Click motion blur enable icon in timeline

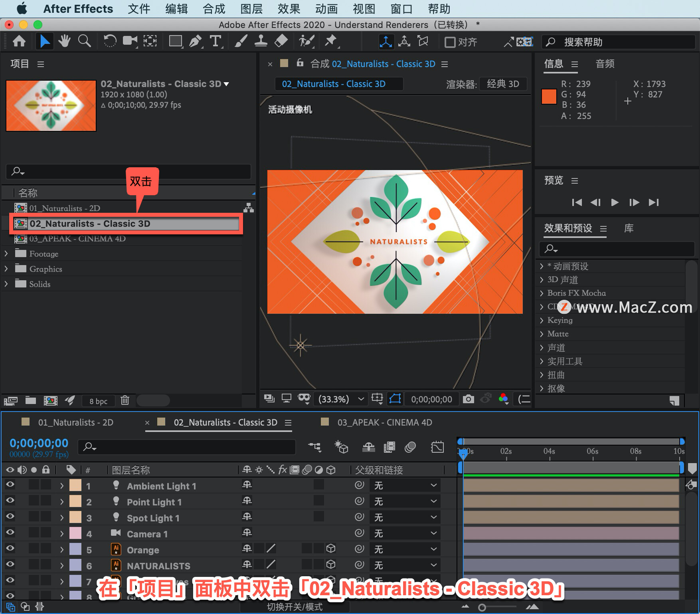point(410,447)
